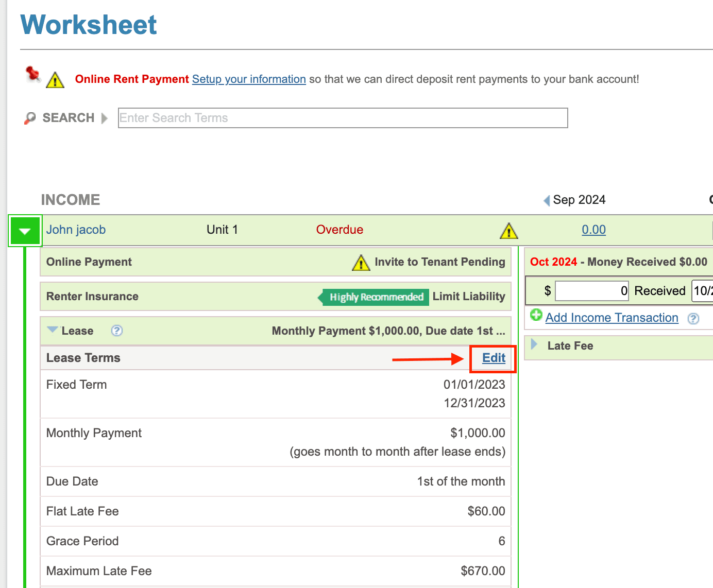
Task: Click warning icon next to Invite to Tenant Pending
Action: click(361, 263)
